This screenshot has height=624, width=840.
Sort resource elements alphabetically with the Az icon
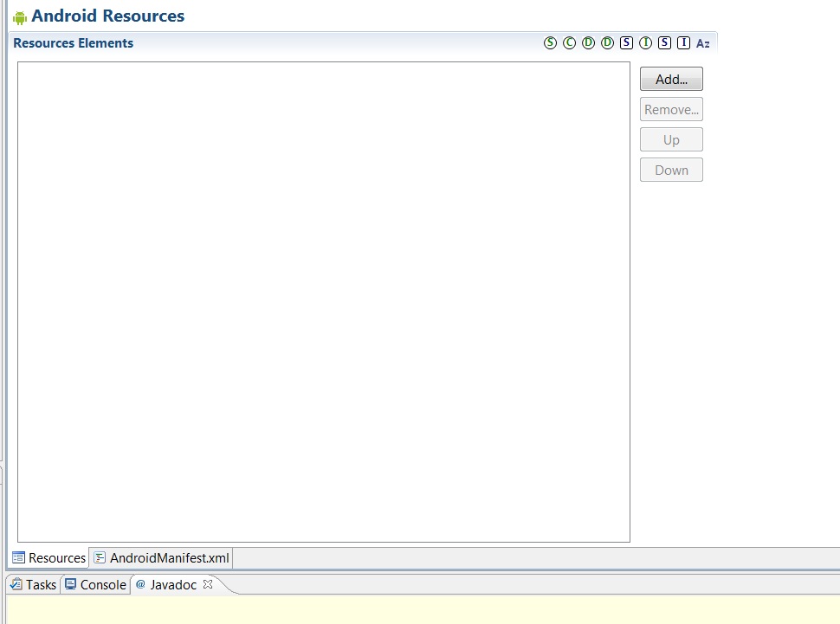[703, 43]
